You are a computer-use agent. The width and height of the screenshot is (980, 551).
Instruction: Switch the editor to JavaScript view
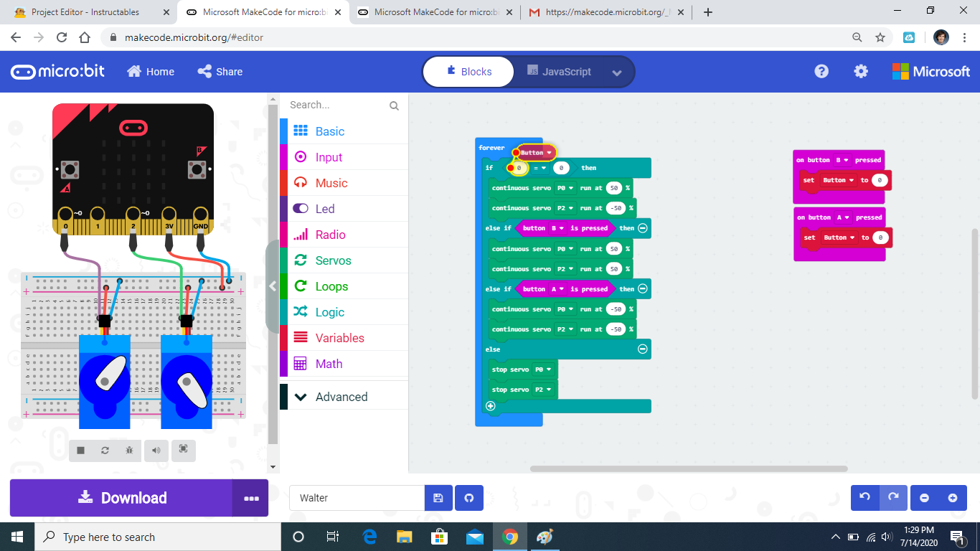[559, 72]
